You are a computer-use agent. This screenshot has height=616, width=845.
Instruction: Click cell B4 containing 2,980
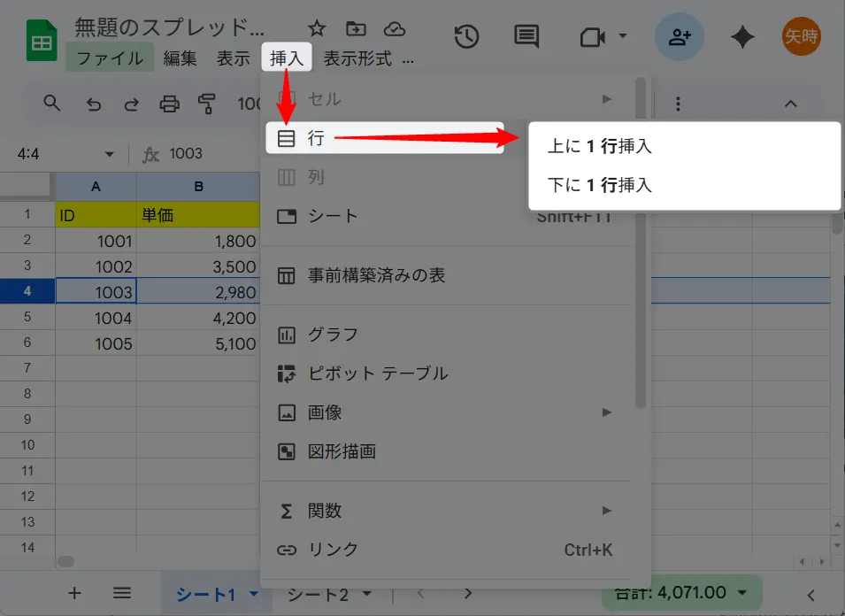[199, 291]
